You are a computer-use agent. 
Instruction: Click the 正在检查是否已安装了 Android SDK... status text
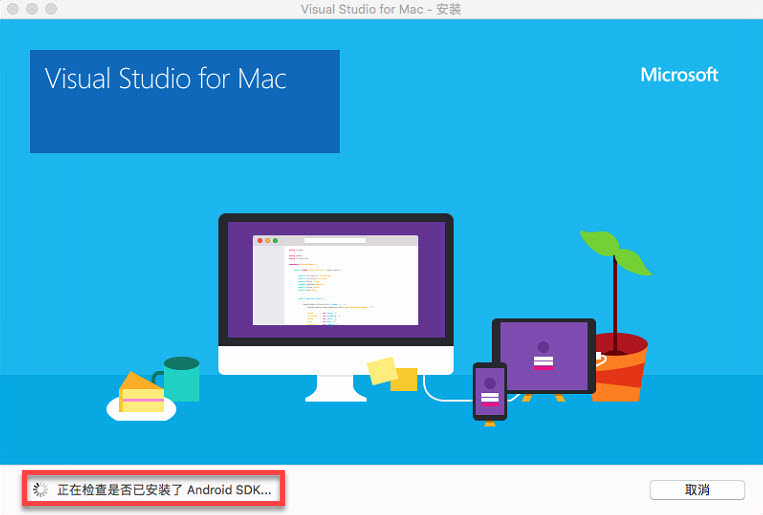(164, 490)
